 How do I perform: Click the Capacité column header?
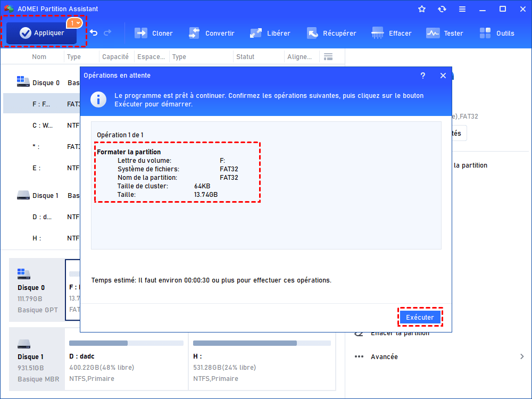point(115,57)
